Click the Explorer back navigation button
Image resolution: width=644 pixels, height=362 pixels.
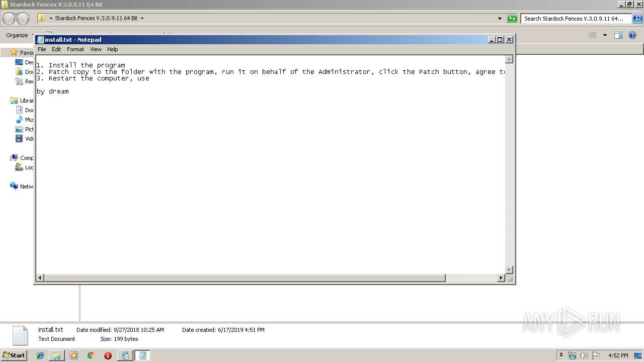coord(9,19)
